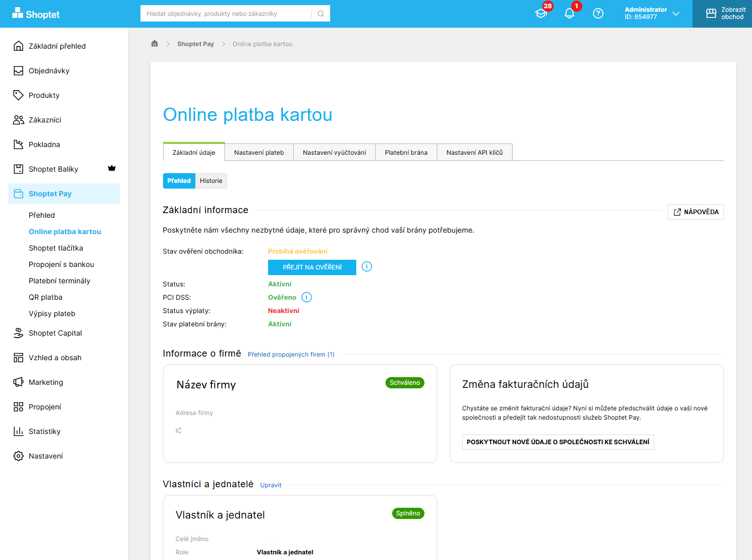Expand the Nastavení sidebar menu
The image size is (752, 560).
46,456
